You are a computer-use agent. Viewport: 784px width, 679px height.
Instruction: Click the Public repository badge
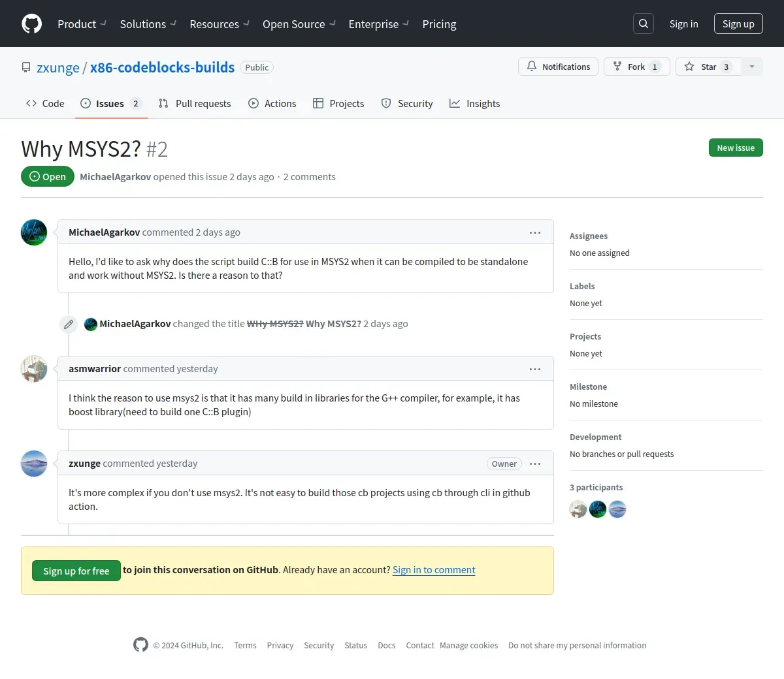[257, 67]
